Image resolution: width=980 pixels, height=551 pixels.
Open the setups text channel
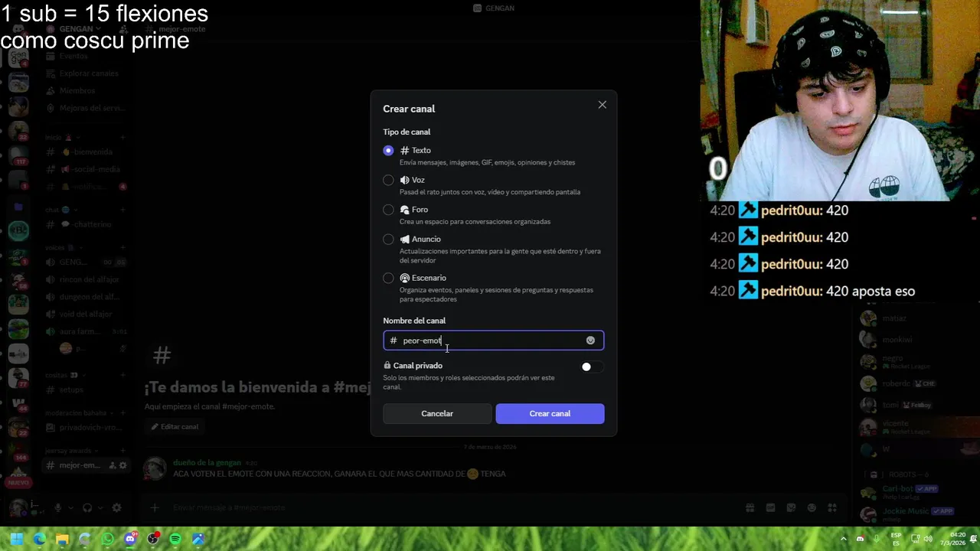[86, 390]
